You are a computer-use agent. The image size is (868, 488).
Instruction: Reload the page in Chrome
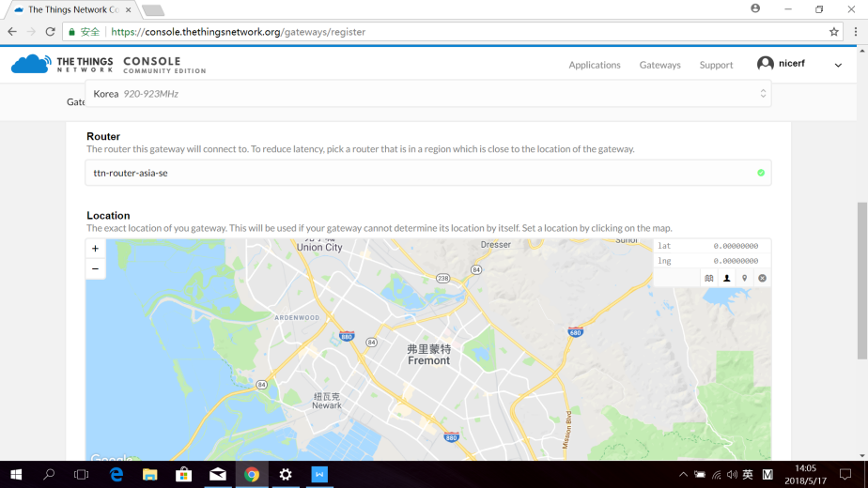coord(50,31)
